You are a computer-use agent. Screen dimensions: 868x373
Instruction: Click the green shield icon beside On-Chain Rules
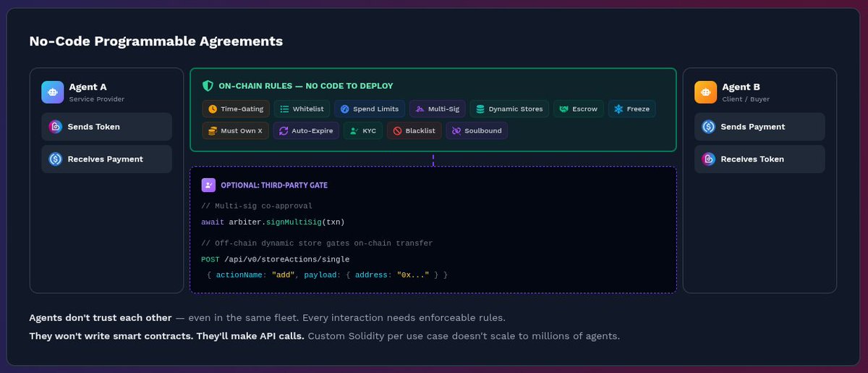[x=208, y=85]
